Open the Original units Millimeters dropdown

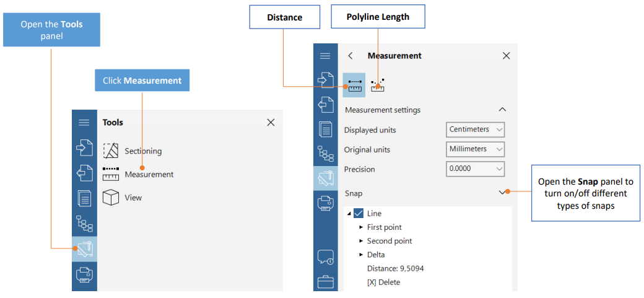click(x=475, y=149)
